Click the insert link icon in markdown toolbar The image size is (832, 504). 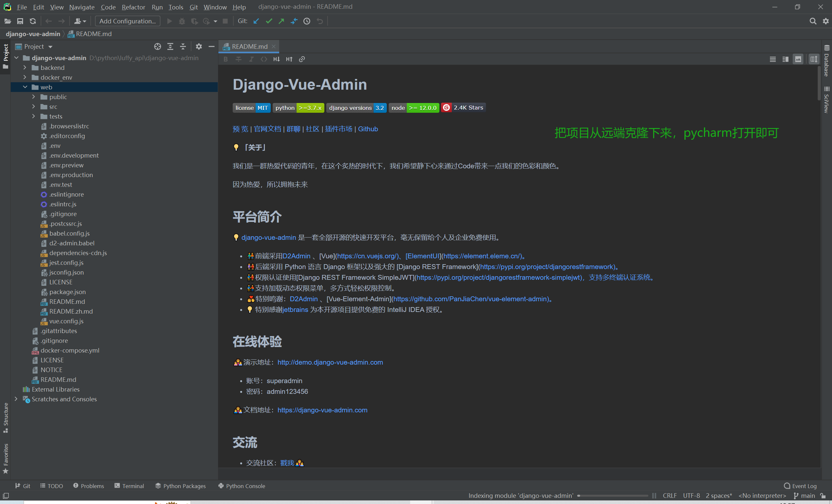(302, 59)
